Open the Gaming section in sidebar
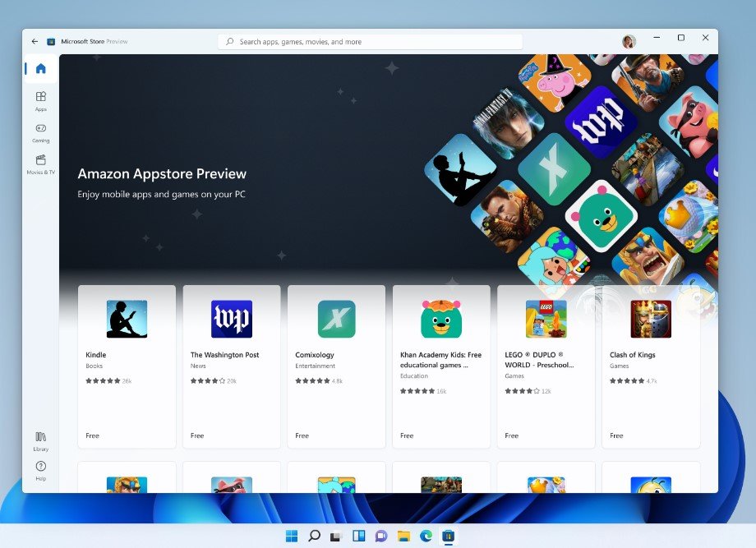Image resolution: width=756 pixels, height=548 pixels. (x=41, y=133)
